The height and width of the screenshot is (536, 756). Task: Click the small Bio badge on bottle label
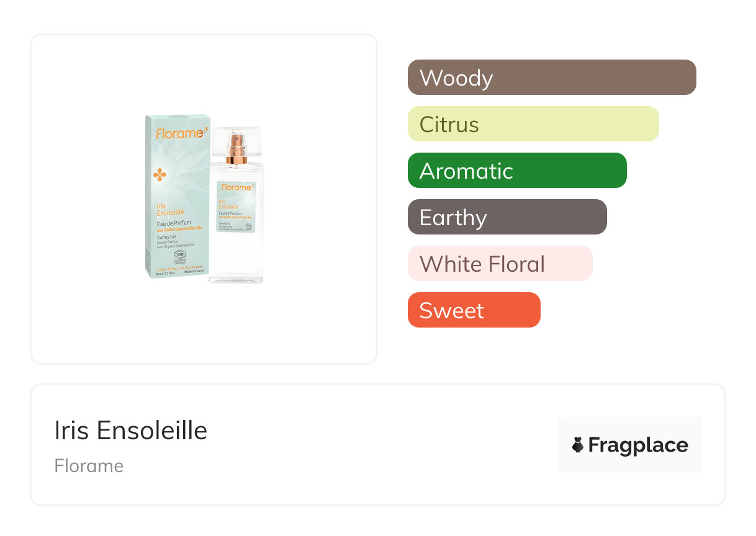(x=250, y=228)
